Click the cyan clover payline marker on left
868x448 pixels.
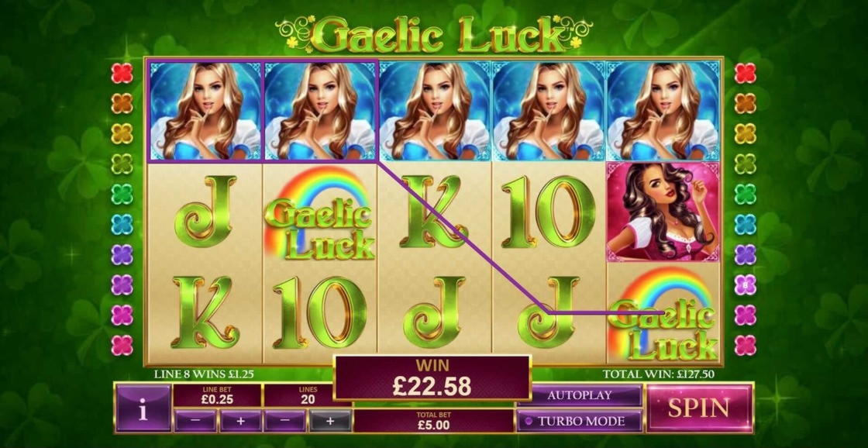click(x=122, y=224)
